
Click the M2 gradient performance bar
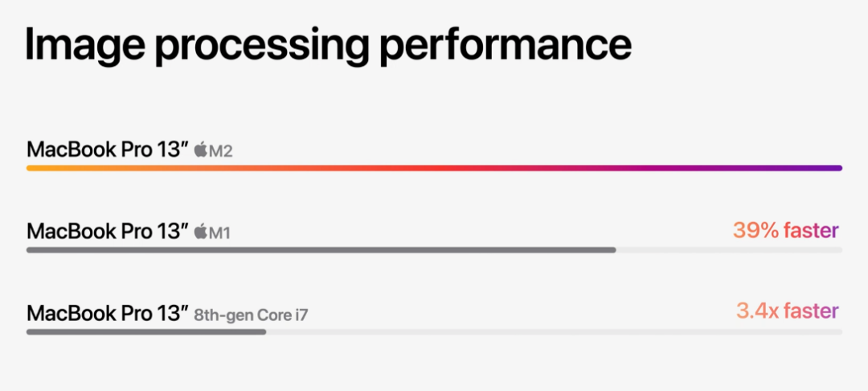pyautogui.click(x=435, y=168)
